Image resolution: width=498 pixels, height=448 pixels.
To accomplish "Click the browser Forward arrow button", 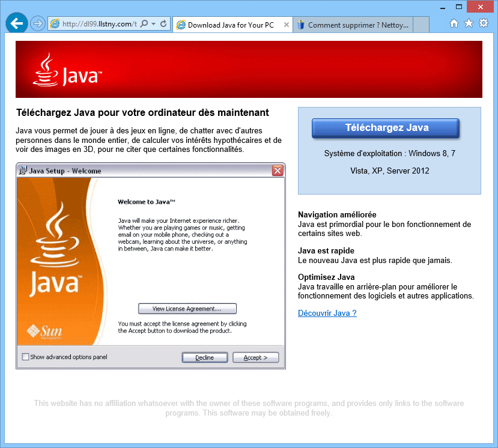I will point(38,24).
